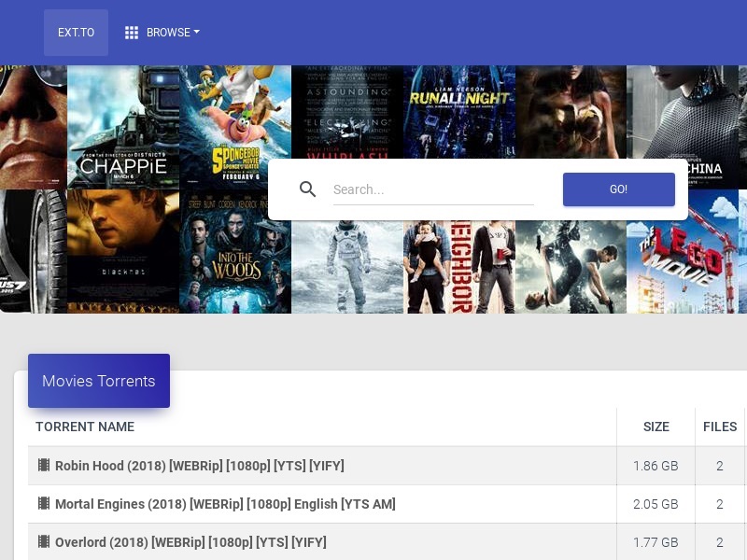Click the film icon beside Overlord
Image resolution: width=747 pixels, height=560 pixels.
coord(44,541)
